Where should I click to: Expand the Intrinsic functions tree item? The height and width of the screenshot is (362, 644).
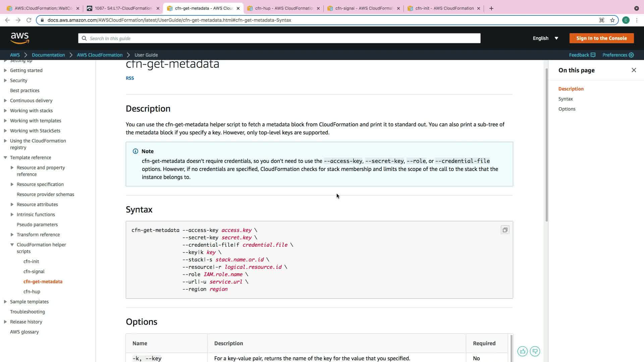point(12,215)
